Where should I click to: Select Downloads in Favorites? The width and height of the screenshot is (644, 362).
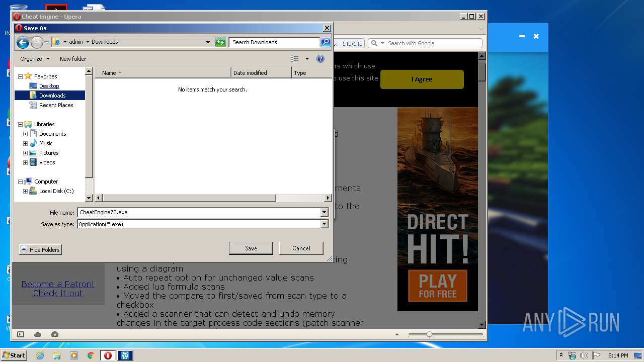coord(52,96)
